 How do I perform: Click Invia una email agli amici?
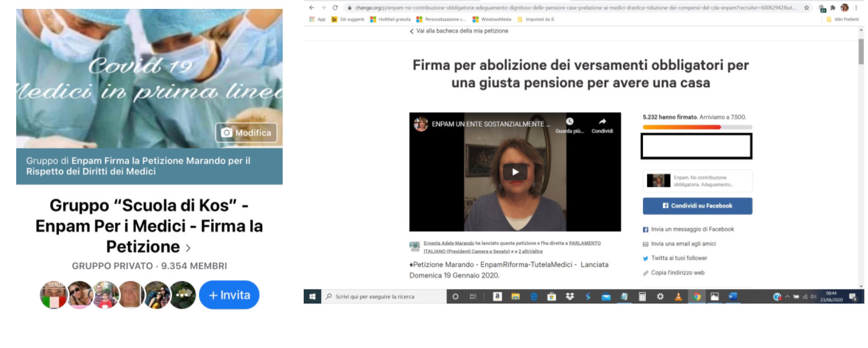tap(679, 243)
